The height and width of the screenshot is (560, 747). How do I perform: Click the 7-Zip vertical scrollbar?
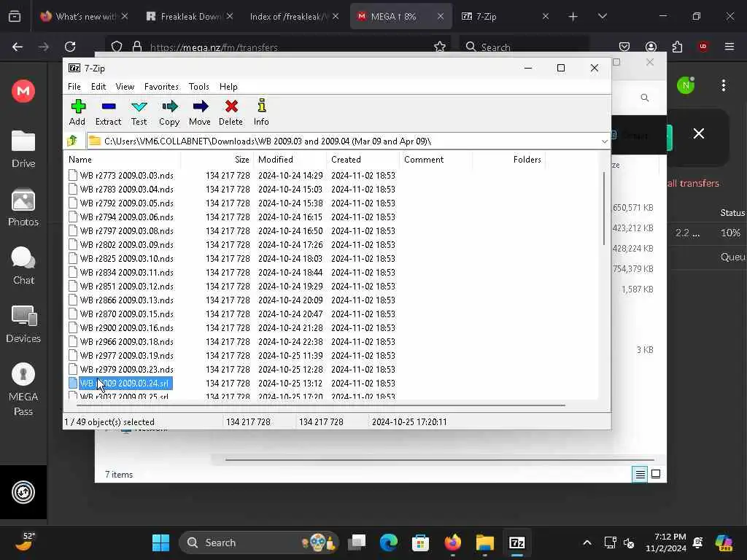click(603, 209)
